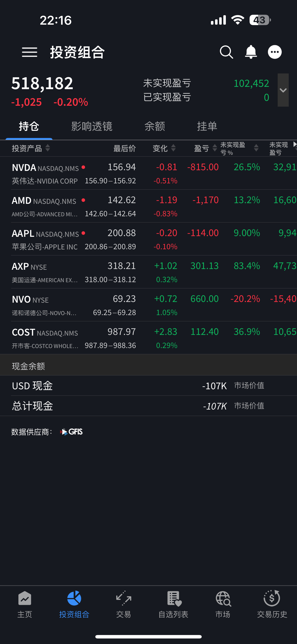Open the hamburger menu icon
297x644 pixels.
[29, 52]
